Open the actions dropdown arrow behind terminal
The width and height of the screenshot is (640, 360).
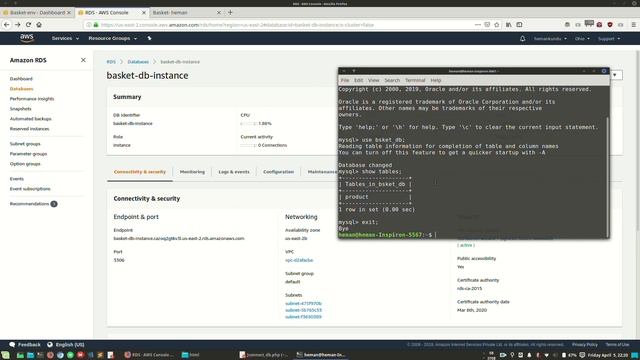615,75
